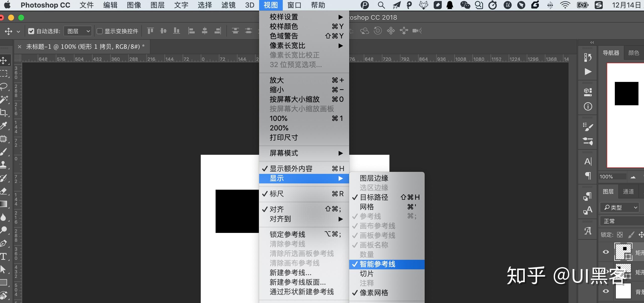This screenshot has width=644, height=303.
Task: Select the Crop tool
Action: (x=4, y=113)
